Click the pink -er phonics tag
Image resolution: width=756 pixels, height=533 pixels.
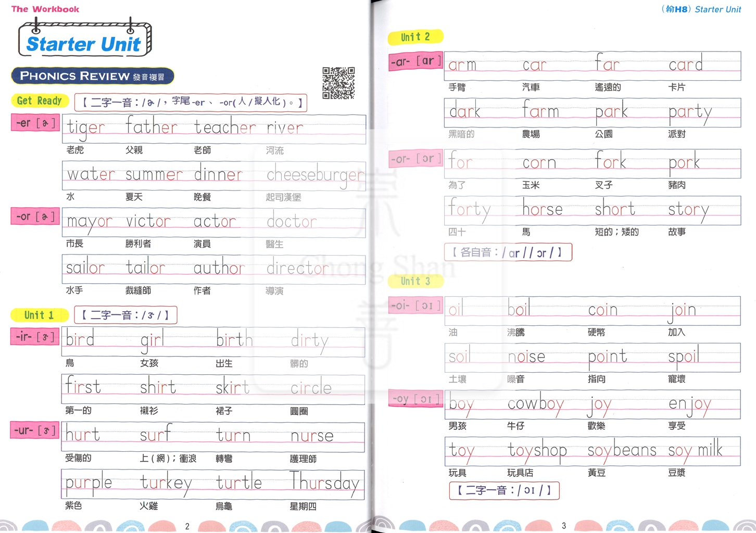pyautogui.click(x=35, y=123)
